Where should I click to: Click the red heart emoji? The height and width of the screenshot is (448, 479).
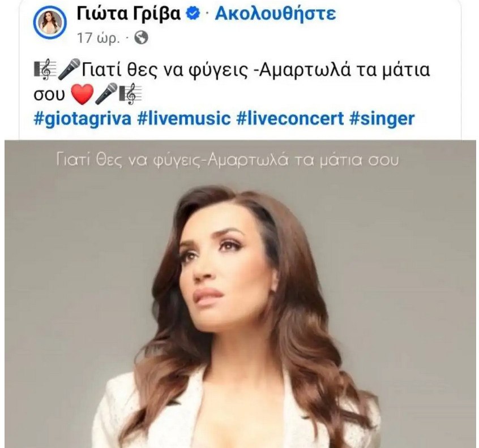click(x=82, y=94)
